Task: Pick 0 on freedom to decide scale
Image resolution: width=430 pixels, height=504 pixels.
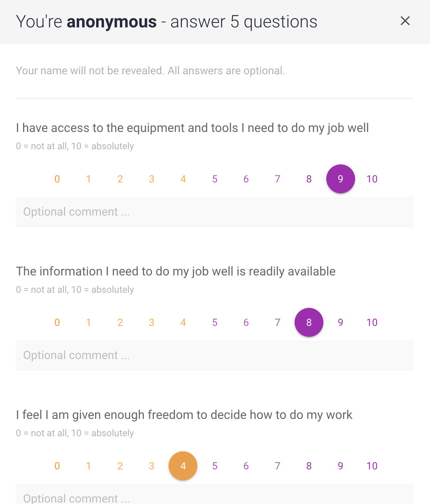Action: [57, 466]
